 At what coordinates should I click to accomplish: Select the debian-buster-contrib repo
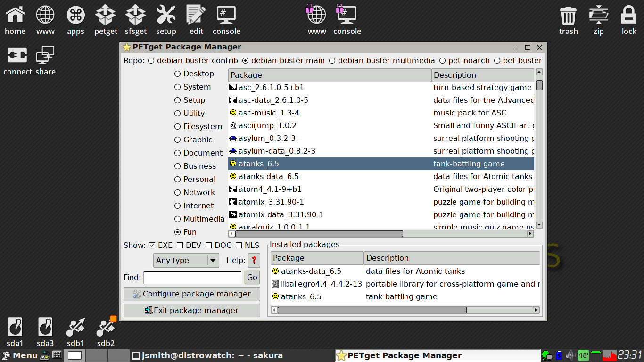tap(193, 60)
